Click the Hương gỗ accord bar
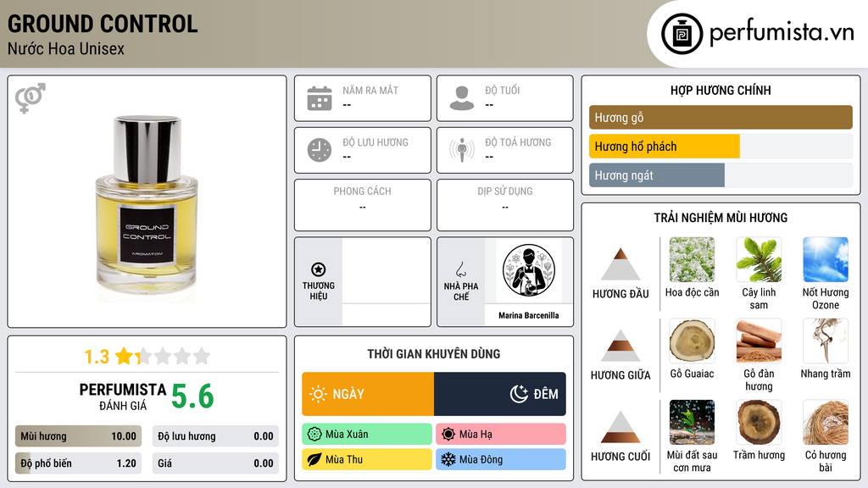868x488 pixels. click(721, 117)
